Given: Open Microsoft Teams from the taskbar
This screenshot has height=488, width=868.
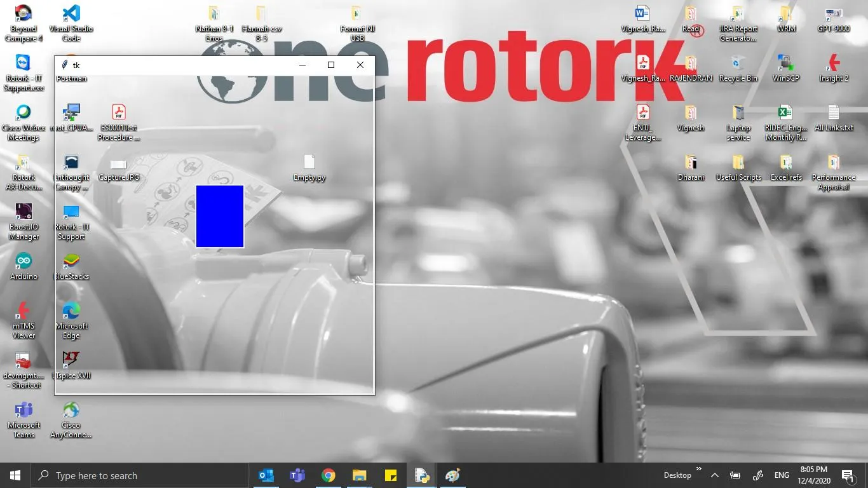Looking at the screenshot, I should coord(297,475).
